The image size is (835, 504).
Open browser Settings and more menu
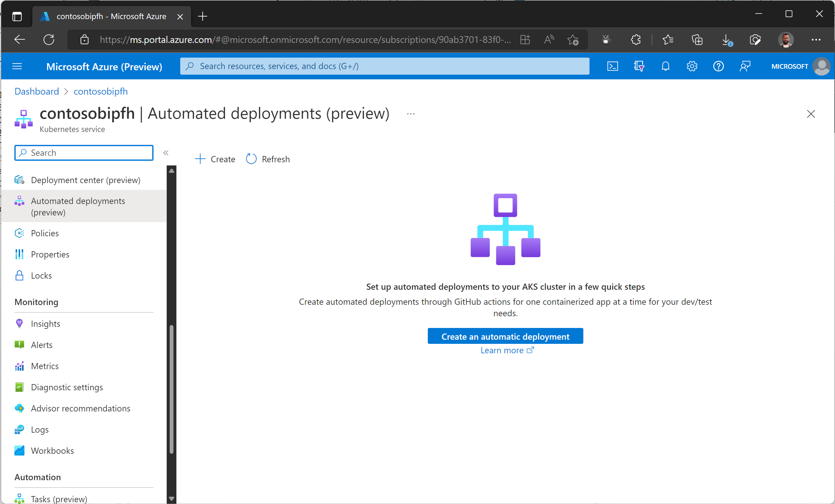816,40
